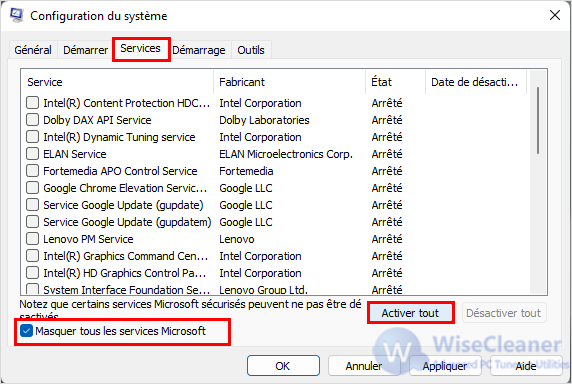Confirm with the OK button
The width and height of the screenshot is (572, 384).
(283, 365)
